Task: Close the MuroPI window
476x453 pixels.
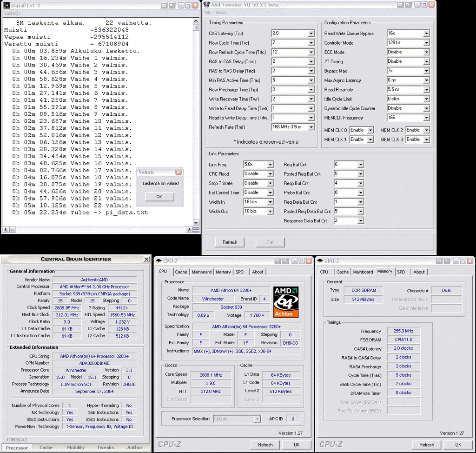Action: tap(195, 6)
